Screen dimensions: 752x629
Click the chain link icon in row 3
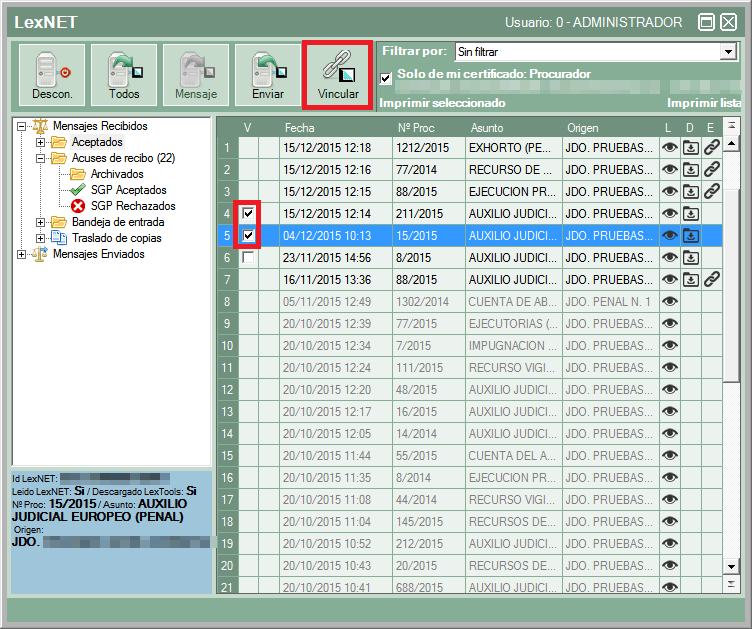tap(711, 191)
